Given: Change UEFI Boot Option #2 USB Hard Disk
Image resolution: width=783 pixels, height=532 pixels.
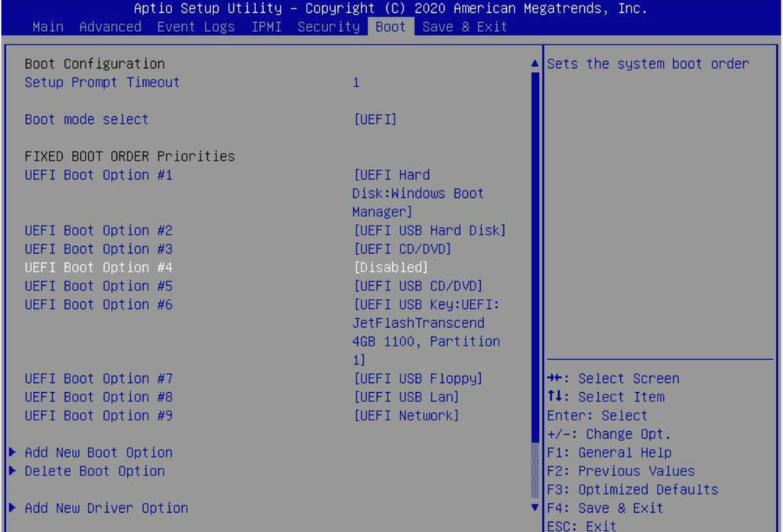Looking at the screenshot, I should pos(429,230).
